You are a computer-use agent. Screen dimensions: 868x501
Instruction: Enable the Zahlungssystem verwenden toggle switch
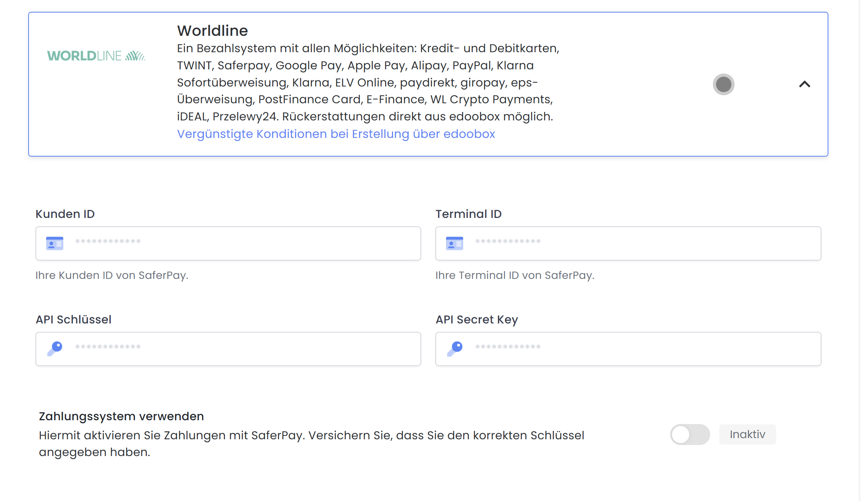point(690,434)
